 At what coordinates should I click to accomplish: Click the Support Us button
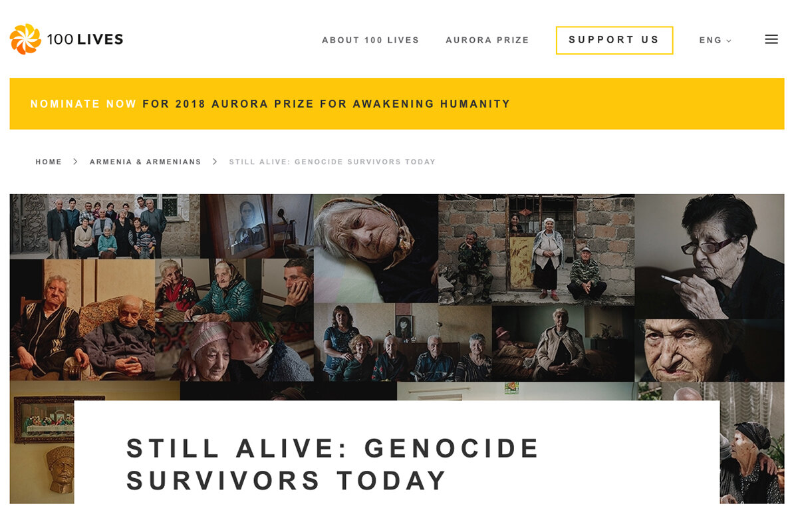pos(614,40)
